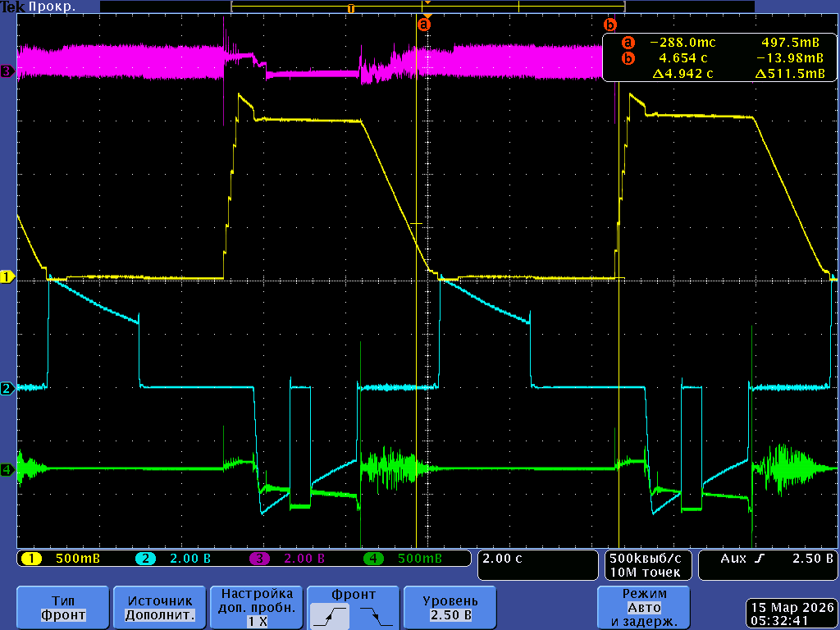Click the channel 4 green ground marker
Screen dimensions: 840x630
7,470
